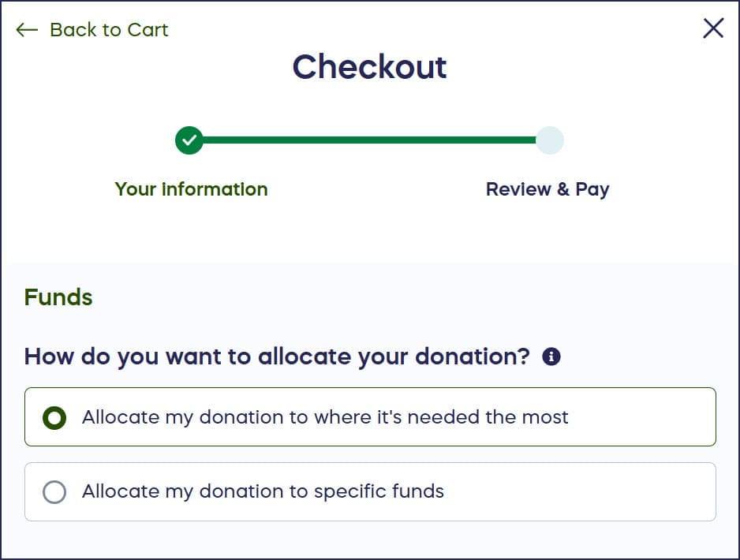Click empty right side of 'needed the most' option card
This screenshot has width=740, height=560.
point(647,417)
